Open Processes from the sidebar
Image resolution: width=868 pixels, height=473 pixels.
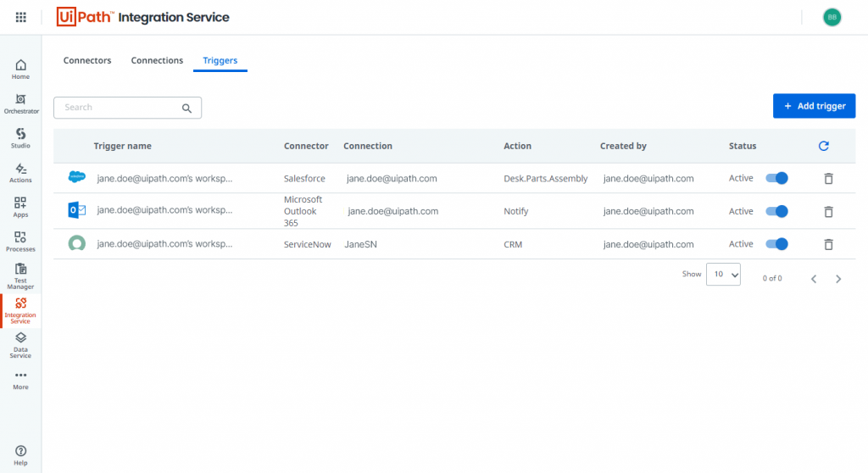click(x=20, y=242)
